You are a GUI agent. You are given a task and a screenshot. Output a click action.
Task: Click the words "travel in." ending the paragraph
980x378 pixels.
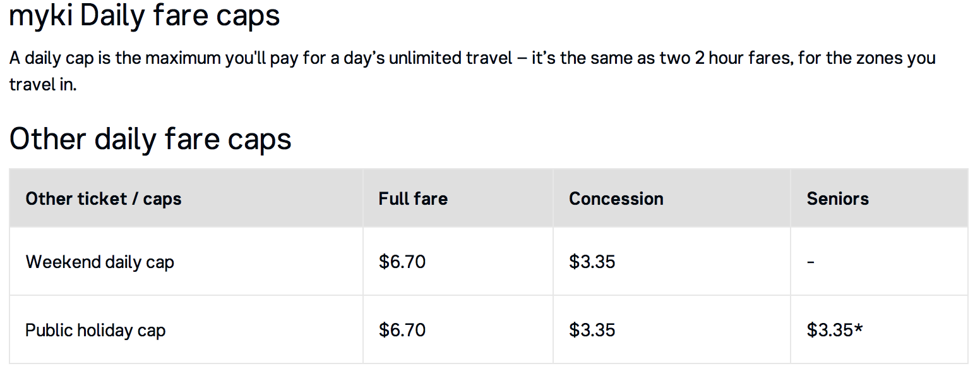pos(42,84)
